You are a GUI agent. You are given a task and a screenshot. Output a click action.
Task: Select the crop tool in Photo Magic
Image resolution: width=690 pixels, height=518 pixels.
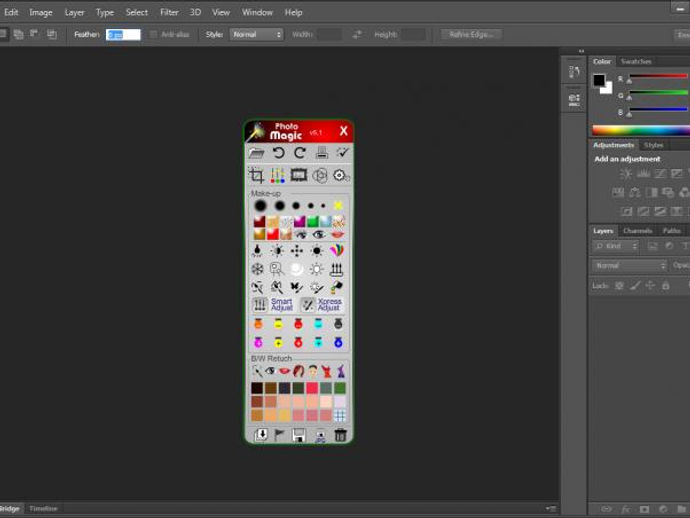point(257,175)
